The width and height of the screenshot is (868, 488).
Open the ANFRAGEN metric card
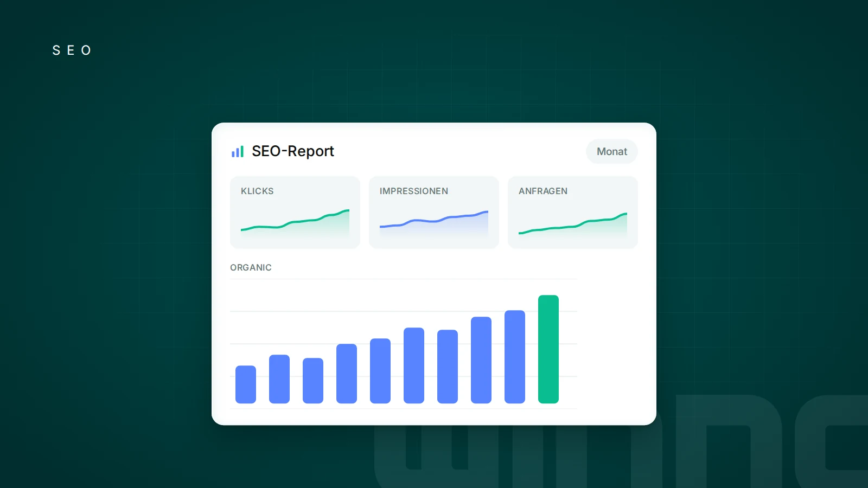coord(573,212)
